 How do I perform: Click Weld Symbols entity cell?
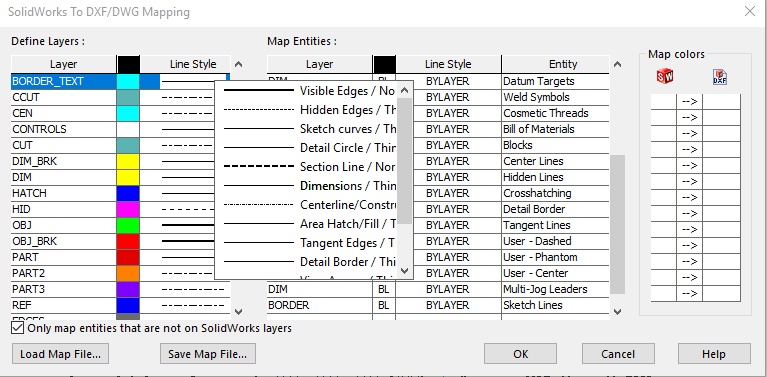click(x=555, y=97)
